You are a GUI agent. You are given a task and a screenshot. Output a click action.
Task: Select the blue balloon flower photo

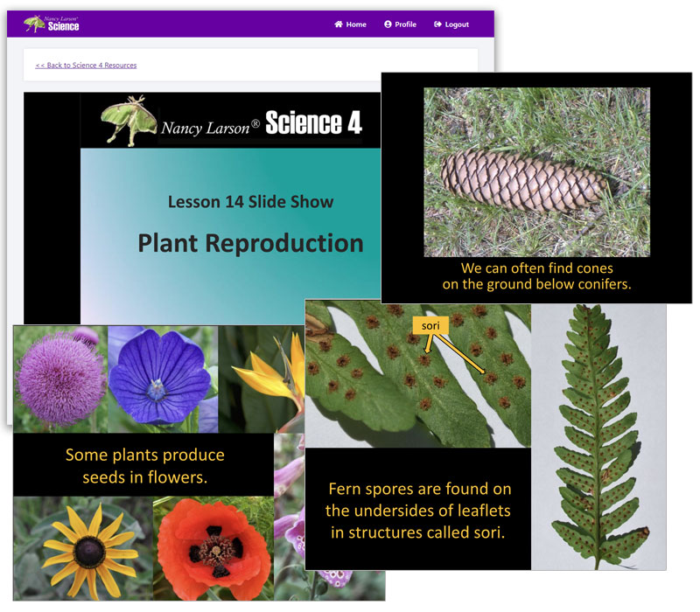point(163,379)
